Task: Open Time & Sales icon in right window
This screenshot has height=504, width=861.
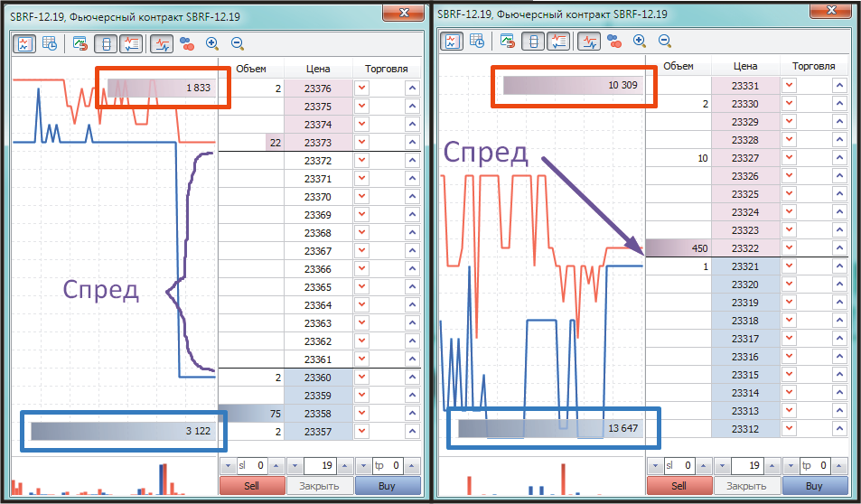Action: coord(477,42)
